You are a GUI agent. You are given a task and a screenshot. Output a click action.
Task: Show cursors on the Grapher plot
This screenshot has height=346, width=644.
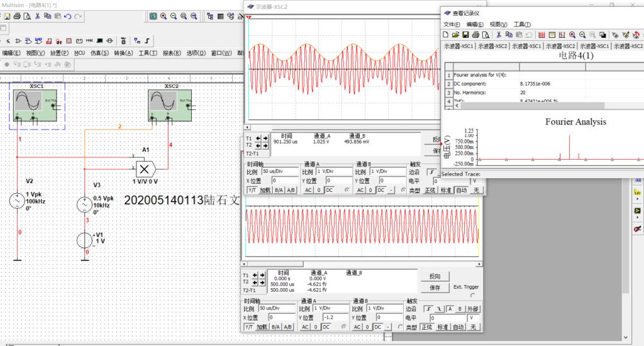(562, 35)
